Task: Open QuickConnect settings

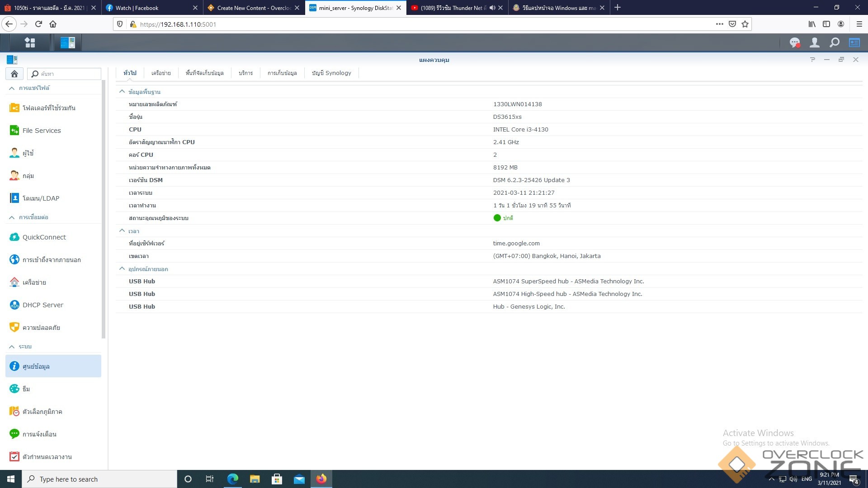Action: (x=44, y=237)
